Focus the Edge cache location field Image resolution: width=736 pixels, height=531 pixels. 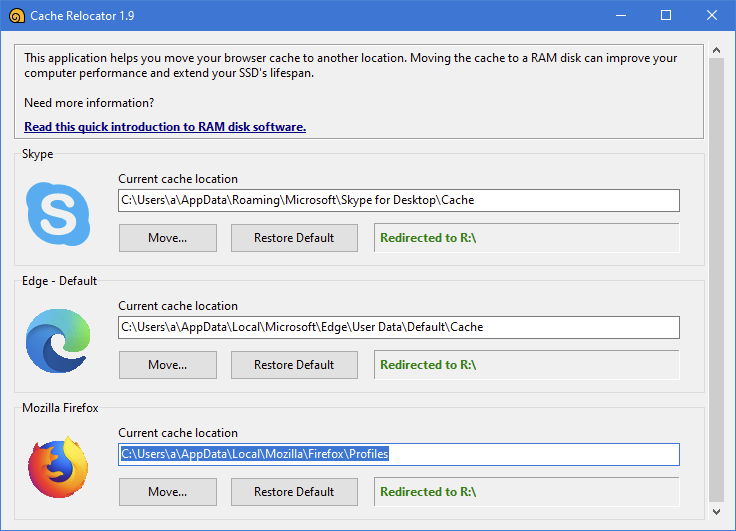[399, 327]
